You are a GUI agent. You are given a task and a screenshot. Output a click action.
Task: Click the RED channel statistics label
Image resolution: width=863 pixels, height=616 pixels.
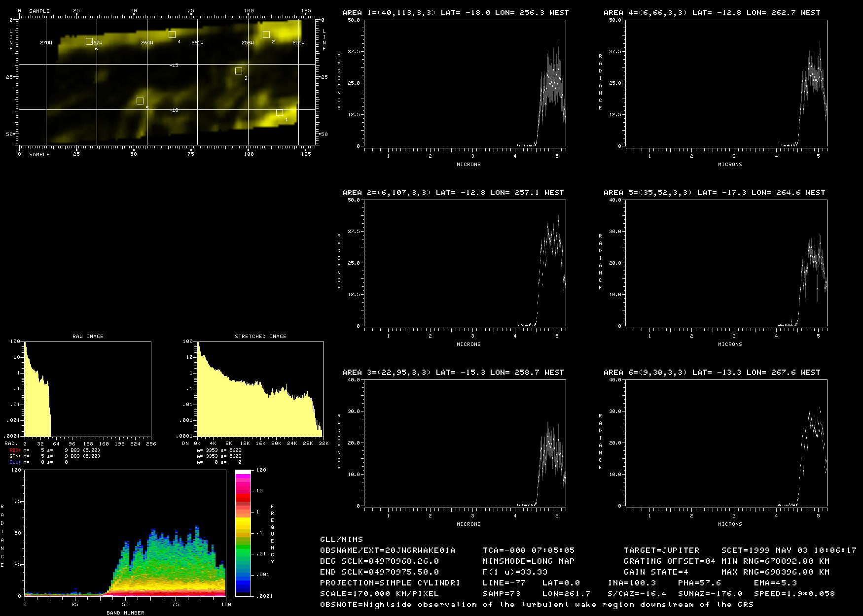[15, 450]
